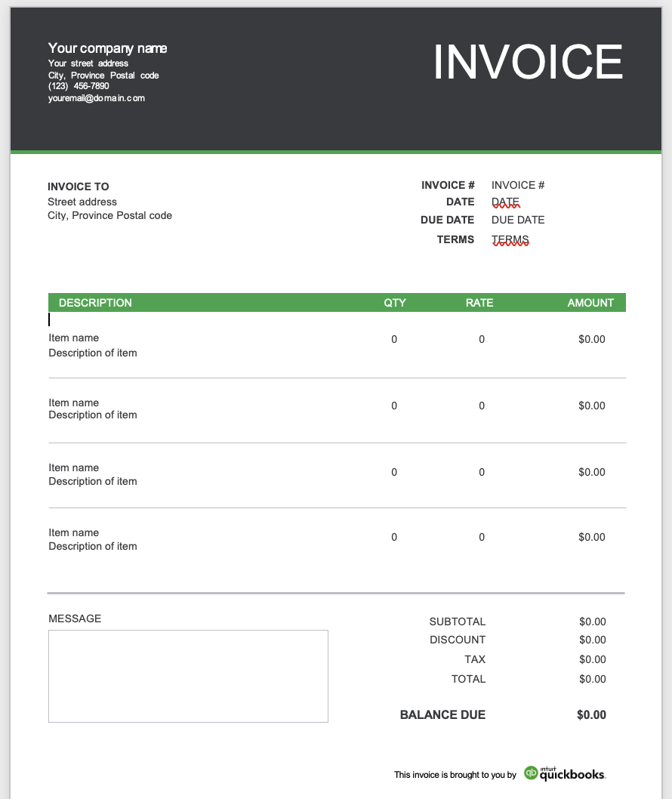This screenshot has width=672, height=799.
Task: Click 'City, Province Postal code' in dark header
Action: (x=103, y=76)
